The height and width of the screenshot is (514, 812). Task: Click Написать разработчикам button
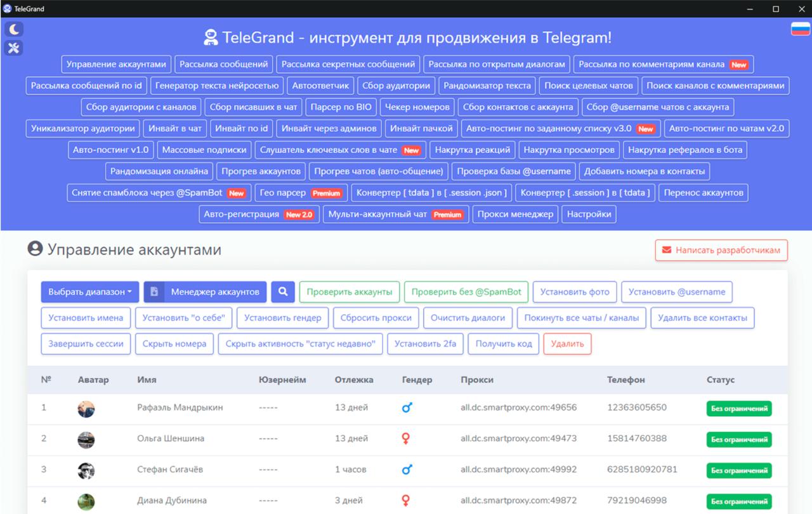[722, 250]
